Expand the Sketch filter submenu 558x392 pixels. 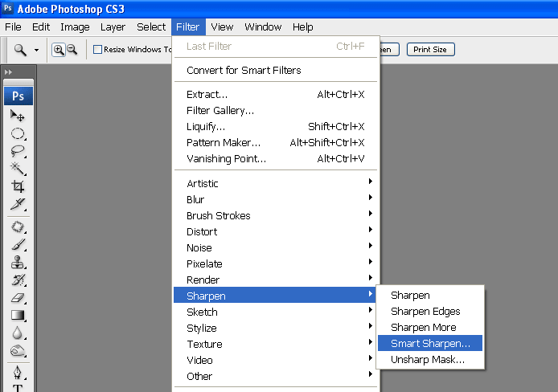tap(275, 312)
